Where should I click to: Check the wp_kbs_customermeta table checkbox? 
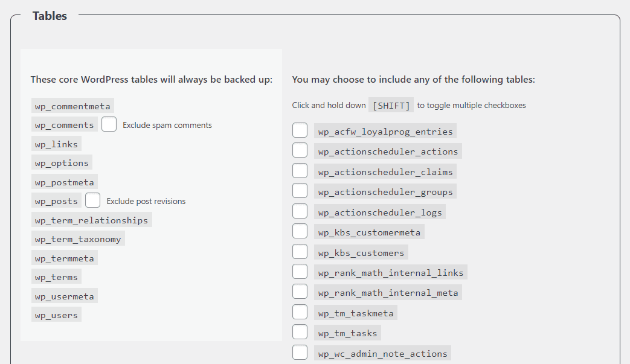coord(300,232)
